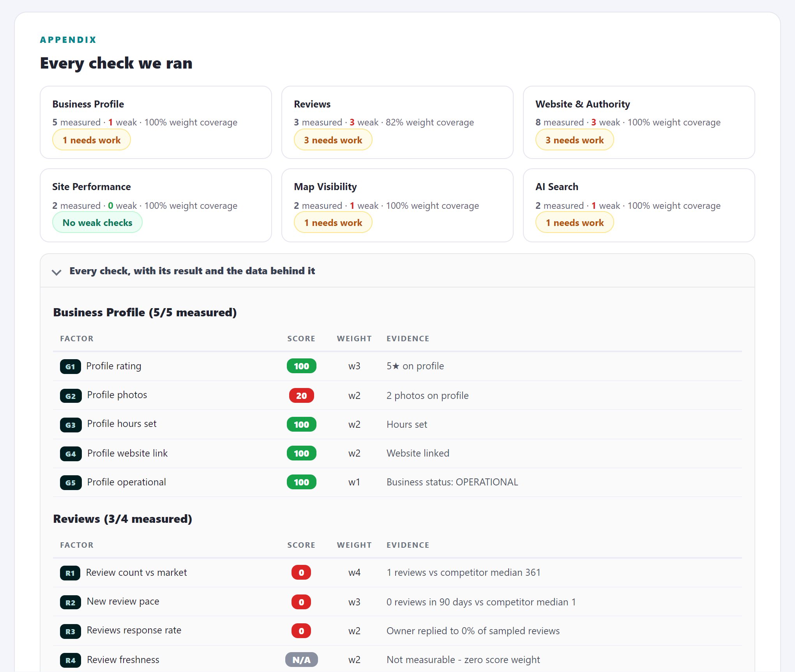The image size is (795, 672).
Task: Click the red 20 score for Profile photos
Action: 301,396
